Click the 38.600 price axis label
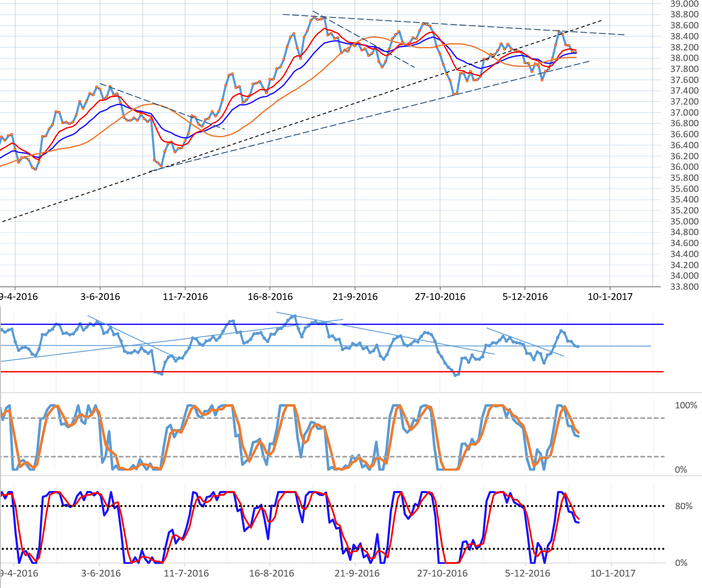Viewport: 702px width, 588px height. point(684,25)
